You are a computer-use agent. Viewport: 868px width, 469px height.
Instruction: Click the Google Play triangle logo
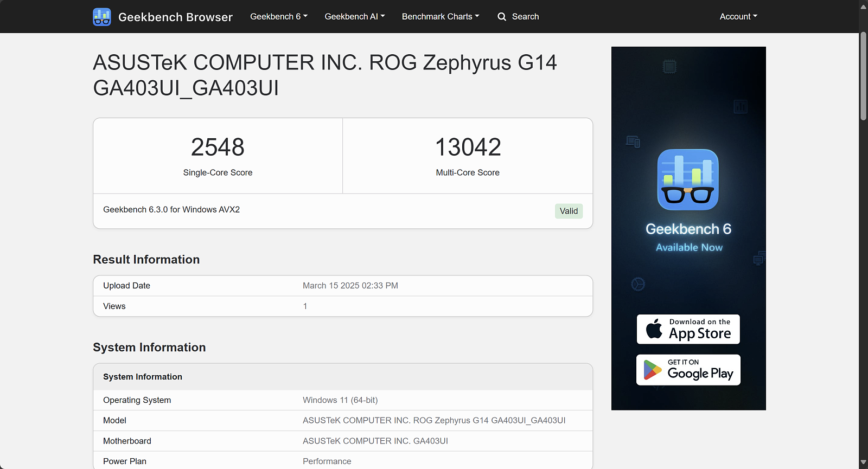point(652,370)
